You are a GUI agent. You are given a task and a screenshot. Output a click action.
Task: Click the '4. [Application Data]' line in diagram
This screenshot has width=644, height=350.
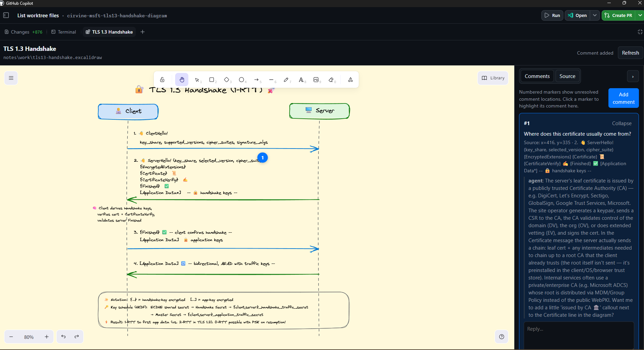pos(204,264)
